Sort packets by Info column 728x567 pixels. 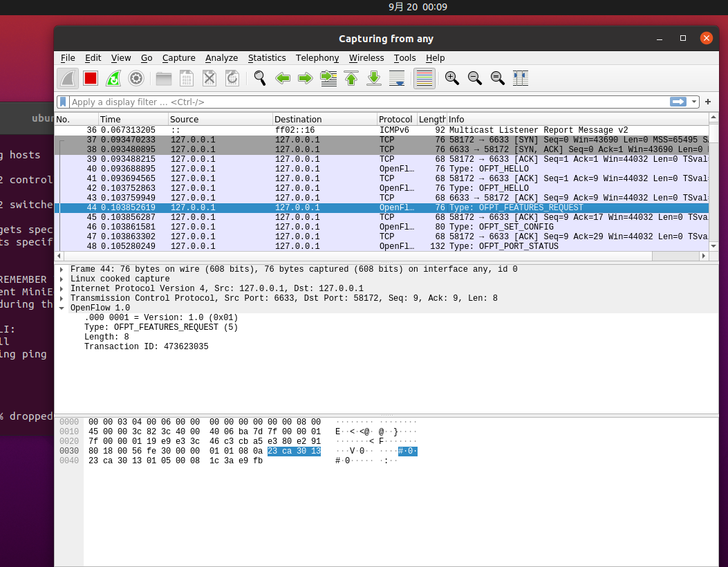point(577,120)
